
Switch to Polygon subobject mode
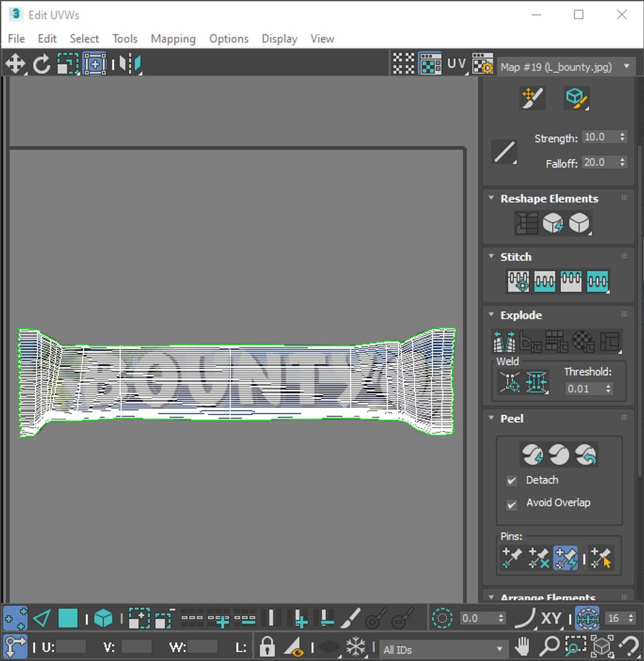tap(68, 618)
